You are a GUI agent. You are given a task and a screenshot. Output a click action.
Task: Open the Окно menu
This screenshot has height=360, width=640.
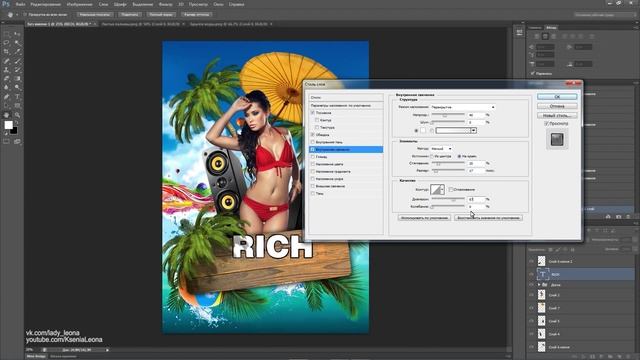click(218, 4)
